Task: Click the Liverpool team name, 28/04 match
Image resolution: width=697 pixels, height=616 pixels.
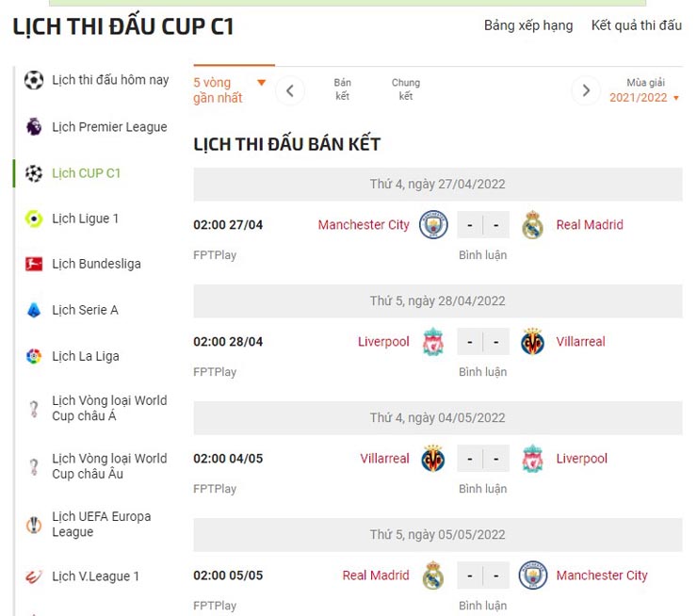Action: click(383, 342)
